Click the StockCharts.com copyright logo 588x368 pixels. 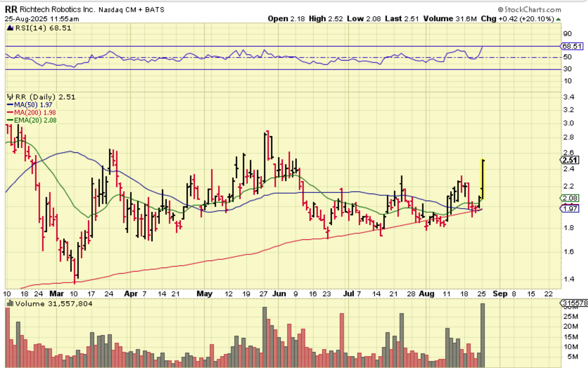pyautogui.click(x=529, y=10)
